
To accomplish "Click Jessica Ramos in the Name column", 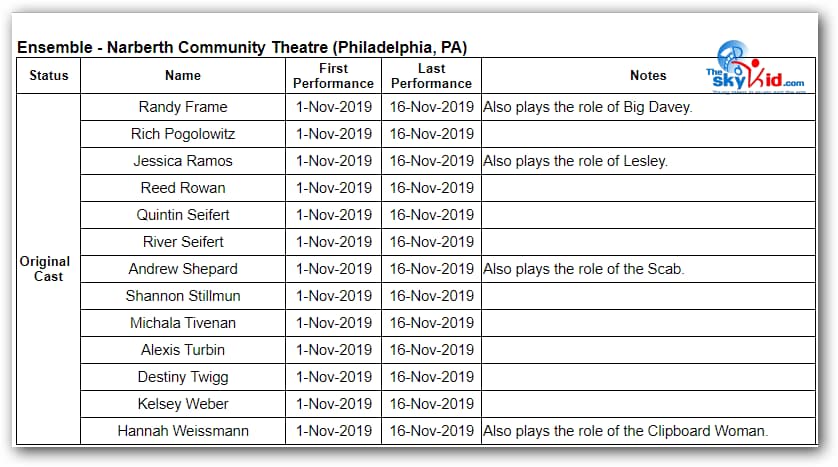I will tap(183, 161).
